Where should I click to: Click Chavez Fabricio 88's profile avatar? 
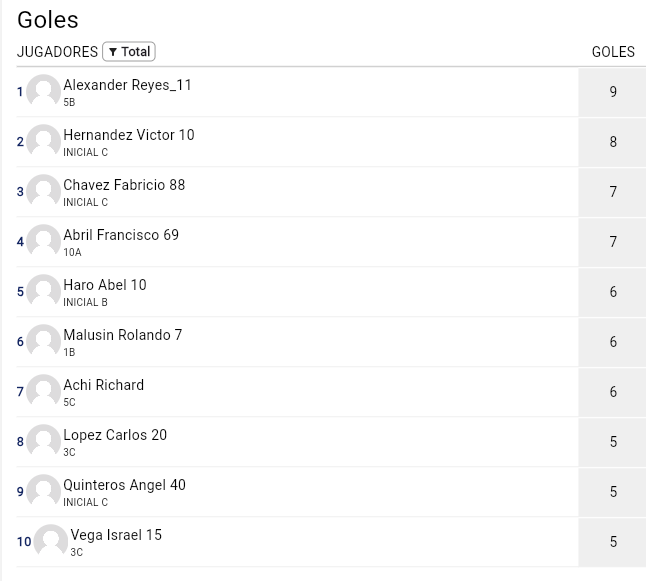point(43,191)
